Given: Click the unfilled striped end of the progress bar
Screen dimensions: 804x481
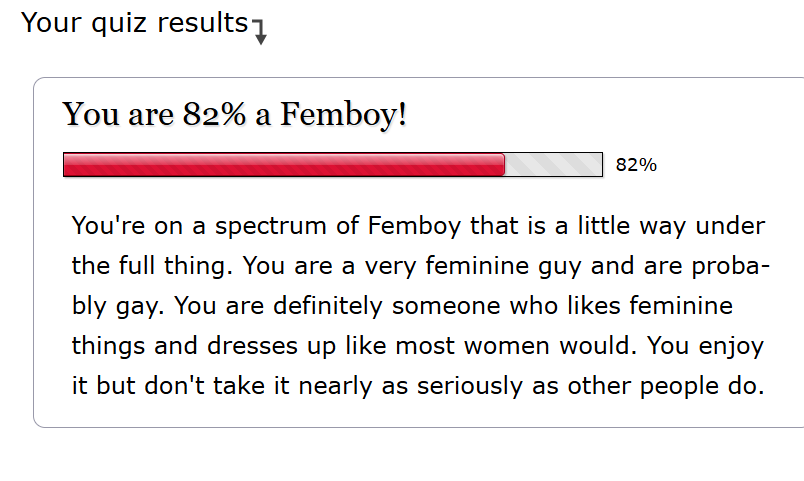Looking at the screenshot, I should (x=554, y=165).
